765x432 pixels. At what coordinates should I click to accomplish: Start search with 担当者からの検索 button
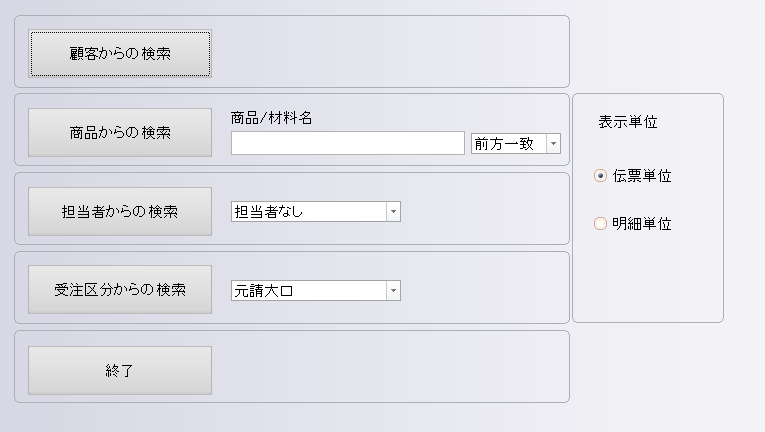point(120,211)
